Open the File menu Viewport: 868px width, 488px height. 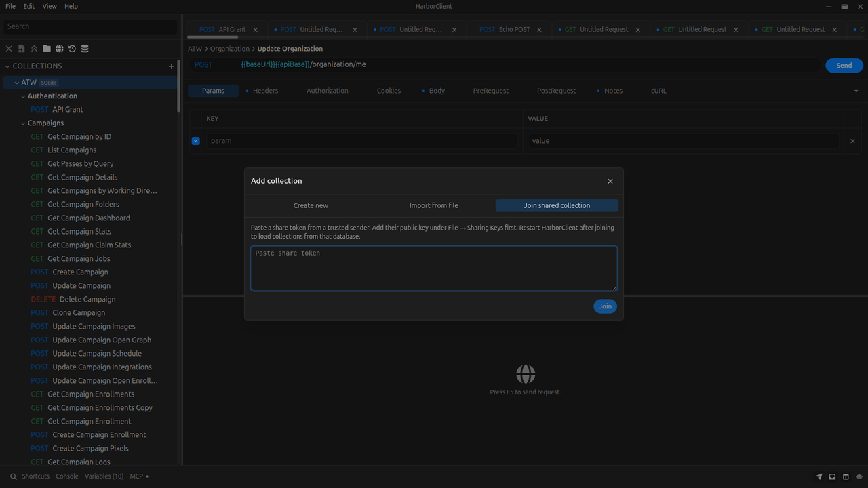11,6
